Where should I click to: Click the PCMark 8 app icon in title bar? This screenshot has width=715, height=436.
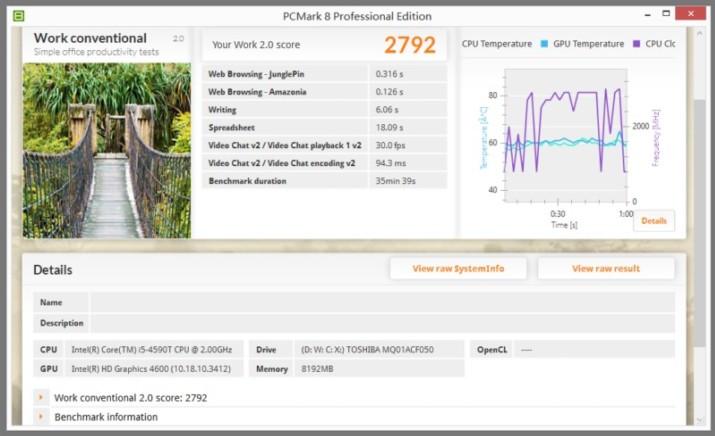click(x=18, y=16)
